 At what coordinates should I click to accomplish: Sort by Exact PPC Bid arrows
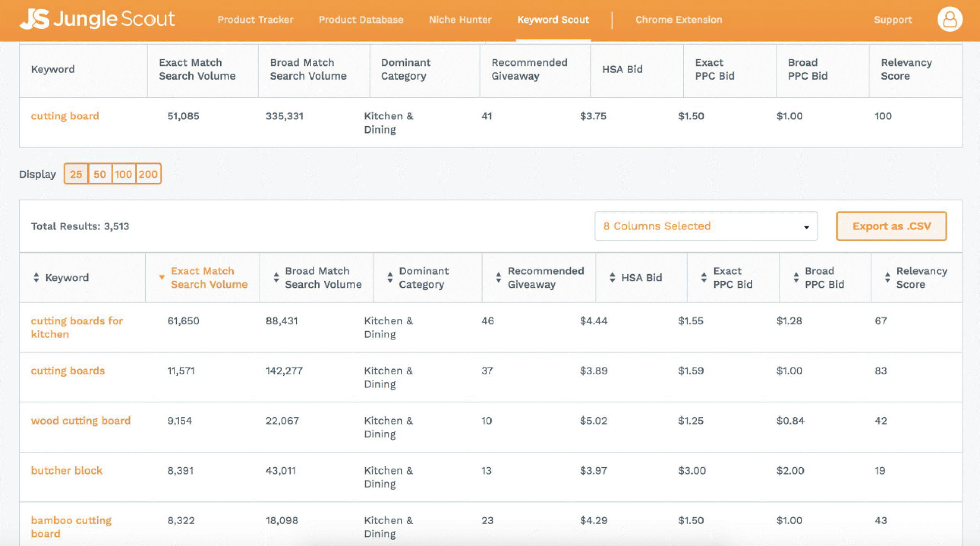coord(704,277)
